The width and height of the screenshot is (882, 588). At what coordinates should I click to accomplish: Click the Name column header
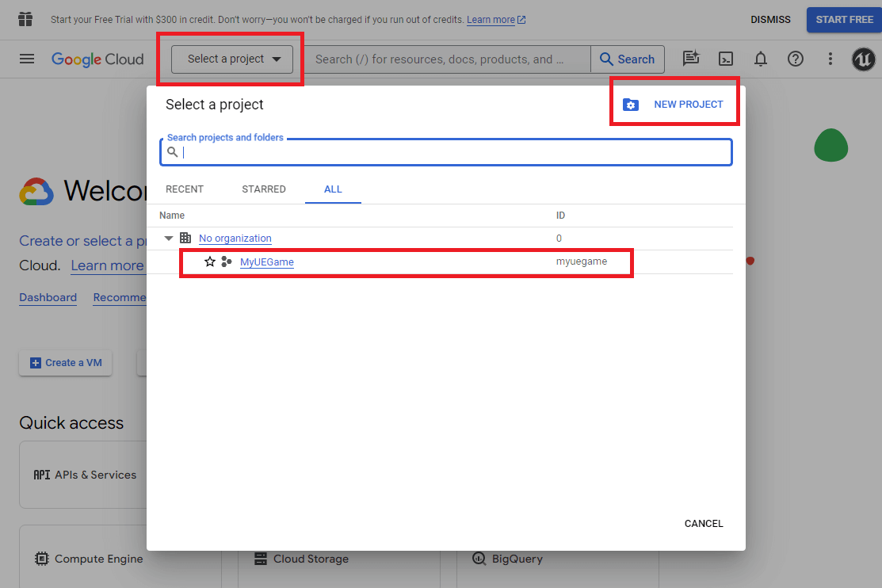(172, 216)
